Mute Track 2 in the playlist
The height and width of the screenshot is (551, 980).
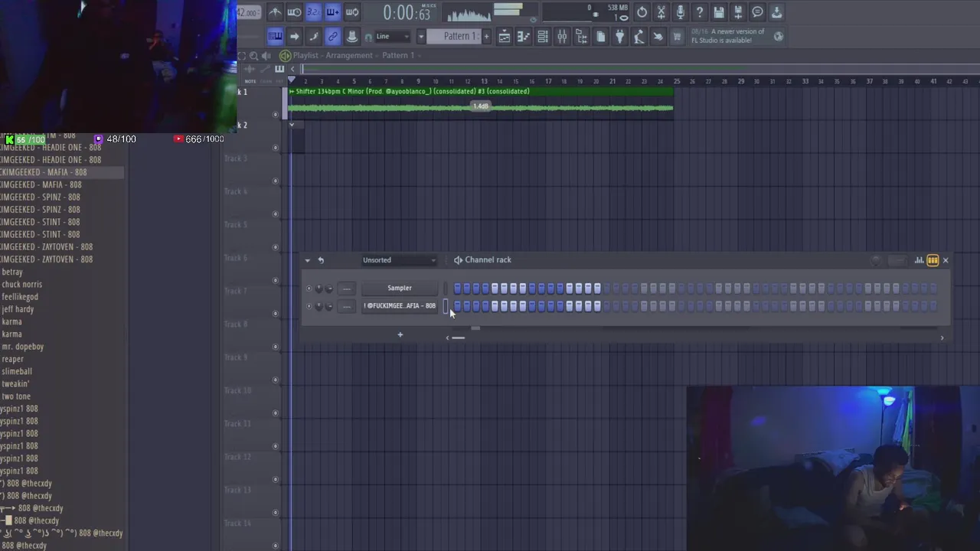pos(276,148)
